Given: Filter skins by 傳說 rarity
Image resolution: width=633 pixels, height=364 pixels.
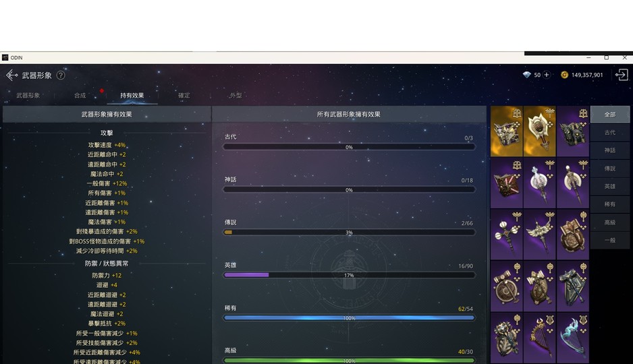Looking at the screenshot, I should pyautogui.click(x=609, y=169).
